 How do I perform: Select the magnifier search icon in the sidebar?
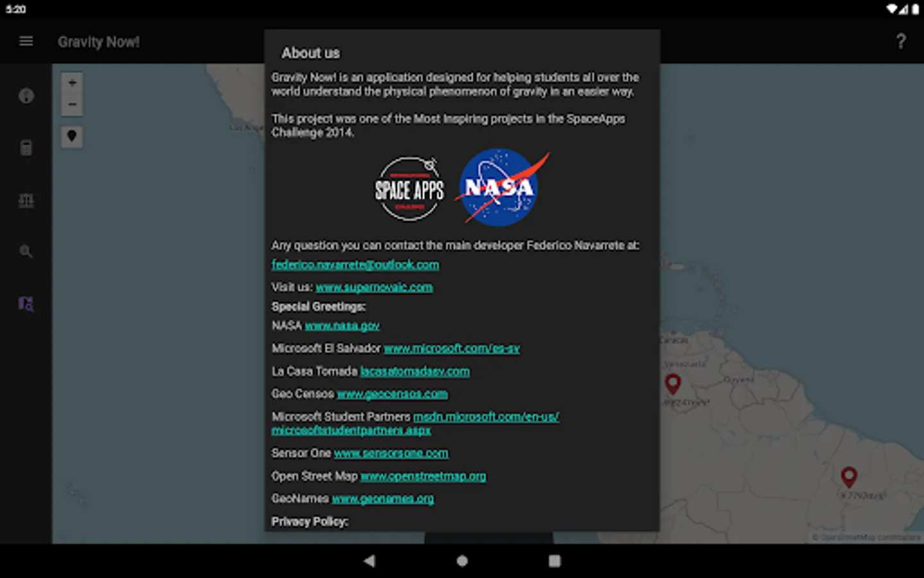point(26,252)
